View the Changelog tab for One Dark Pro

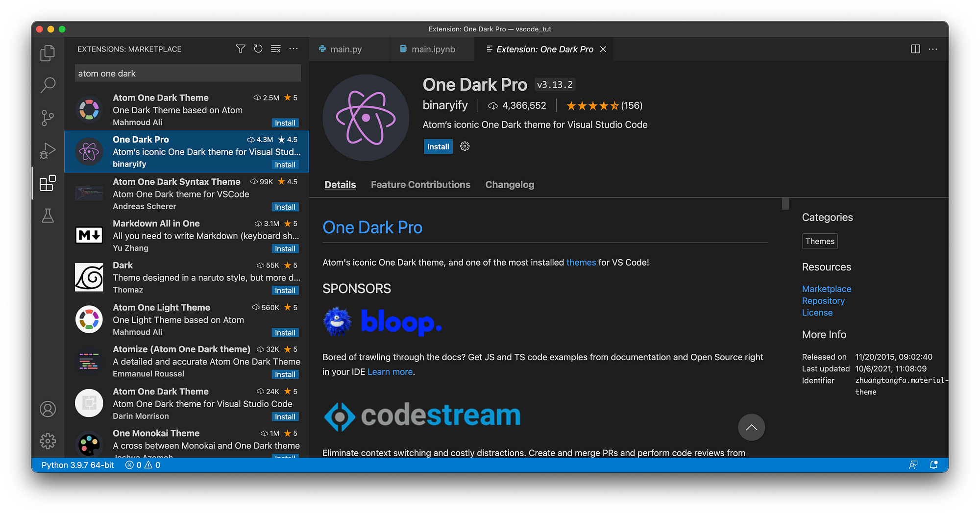(x=510, y=185)
